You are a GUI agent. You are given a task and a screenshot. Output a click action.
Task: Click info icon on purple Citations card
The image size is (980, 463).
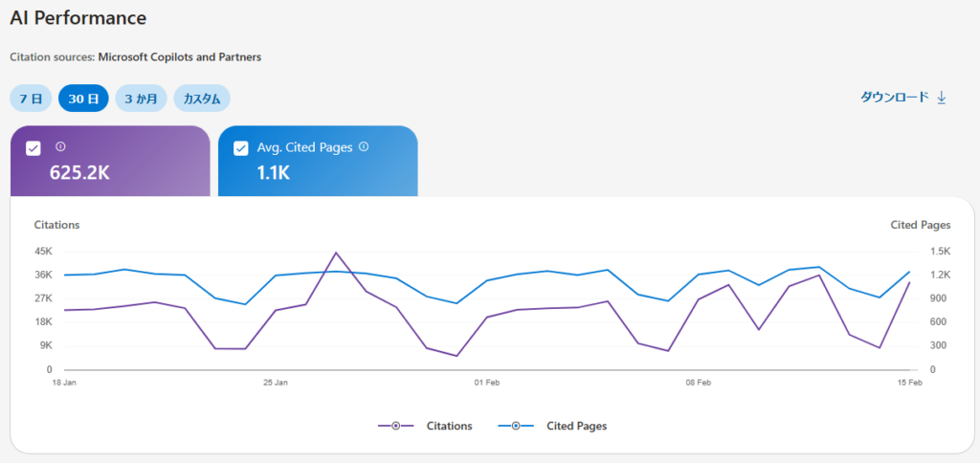coord(60,147)
